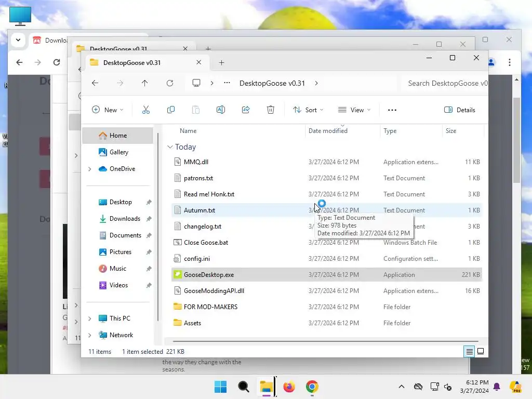Click DesktopGoose v0.31 in address bar
This screenshot has width=532, height=399.
[x=272, y=83]
